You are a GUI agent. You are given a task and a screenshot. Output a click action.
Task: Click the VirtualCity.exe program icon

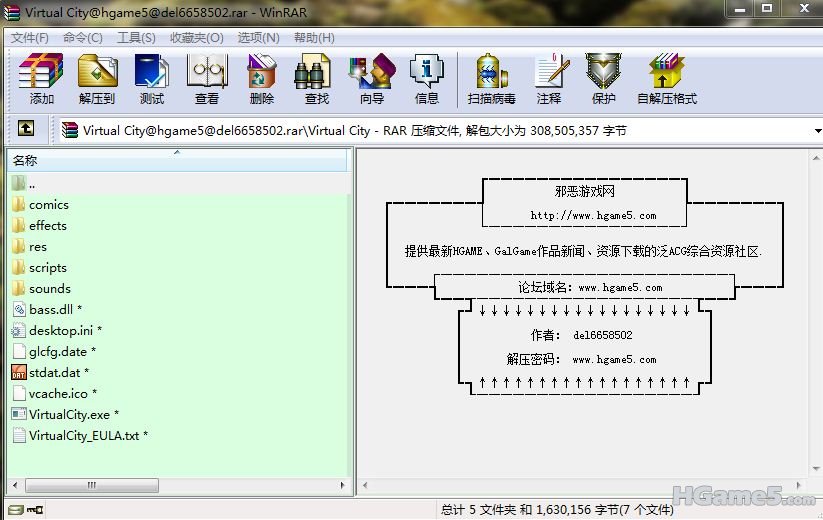[x=19, y=414]
